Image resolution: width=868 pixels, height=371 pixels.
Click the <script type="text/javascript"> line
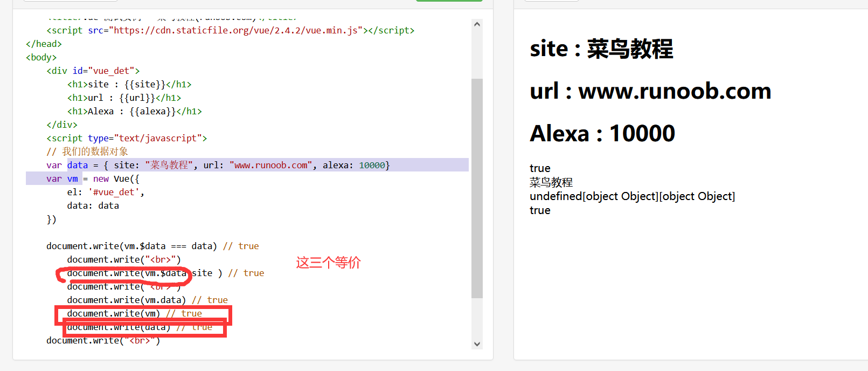coord(127,138)
